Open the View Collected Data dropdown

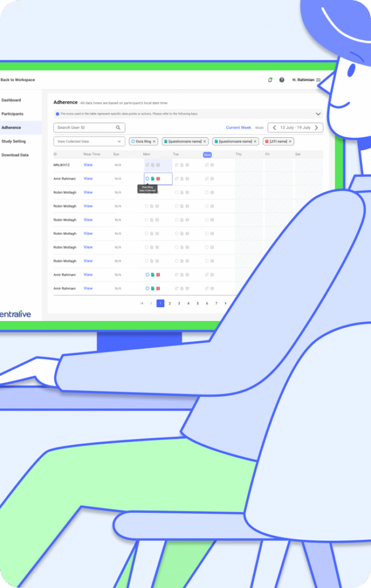pyautogui.click(x=89, y=141)
